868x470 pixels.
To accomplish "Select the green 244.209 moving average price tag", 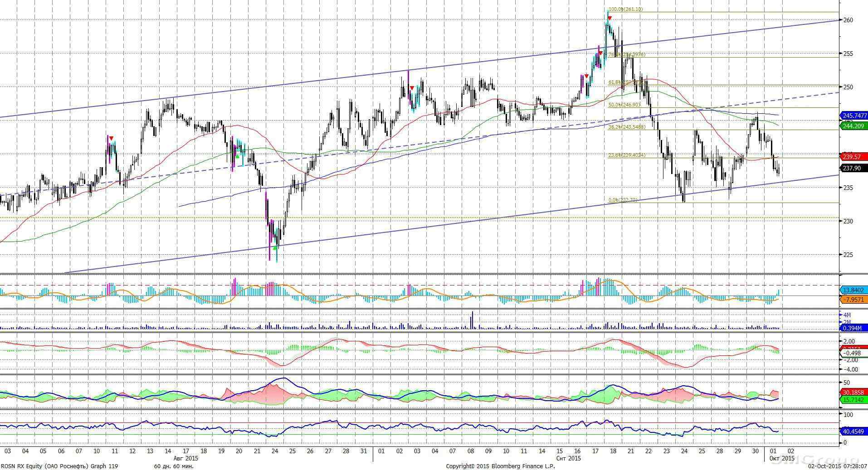I will point(854,126).
